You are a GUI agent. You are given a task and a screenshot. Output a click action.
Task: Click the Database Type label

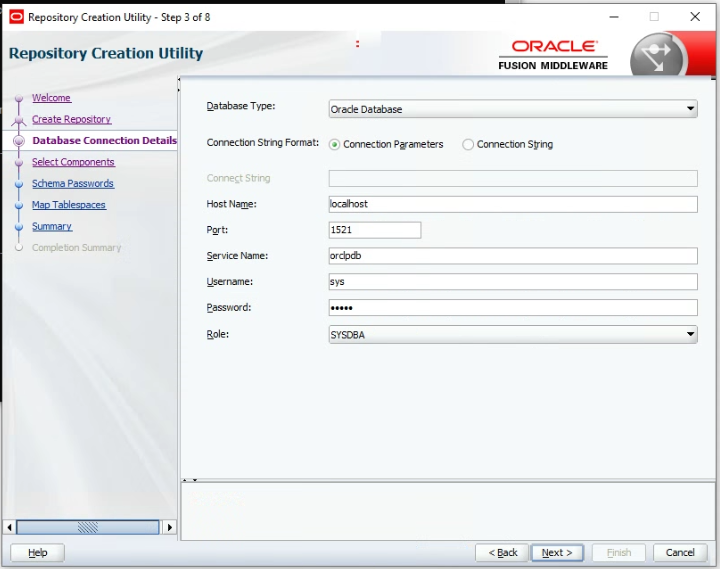(x=241, y=106)
